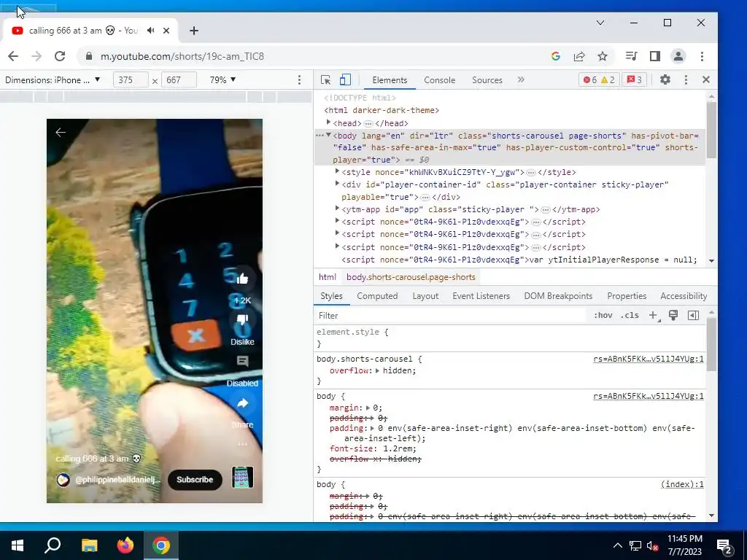Click the share page icon in address bar

pos(578,56)
